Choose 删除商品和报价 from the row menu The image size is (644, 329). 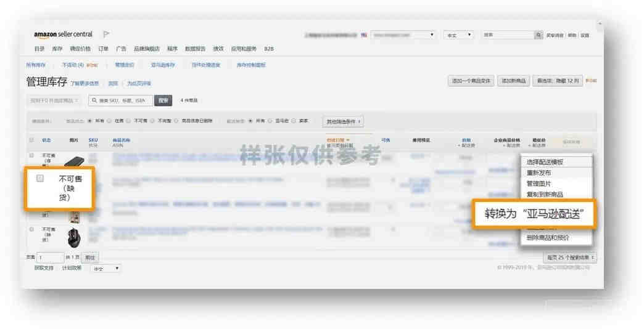coord(556,238)
